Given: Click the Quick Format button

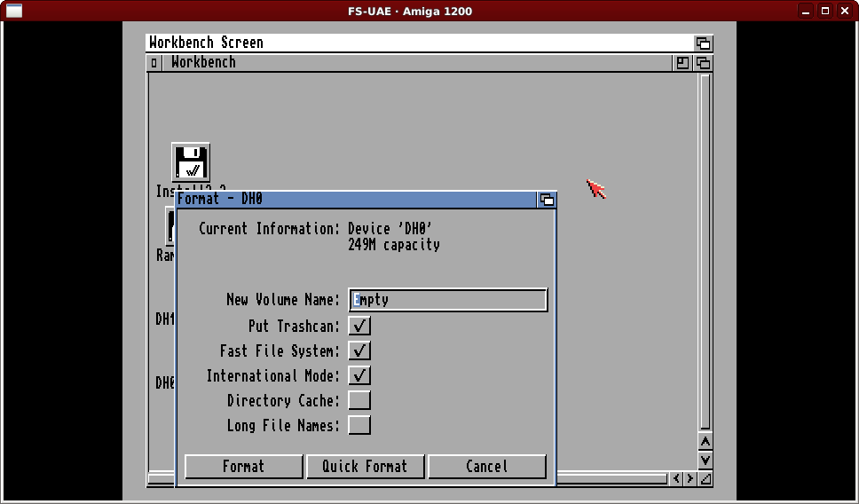Looking at the screenshot, I should coord(366,466).
